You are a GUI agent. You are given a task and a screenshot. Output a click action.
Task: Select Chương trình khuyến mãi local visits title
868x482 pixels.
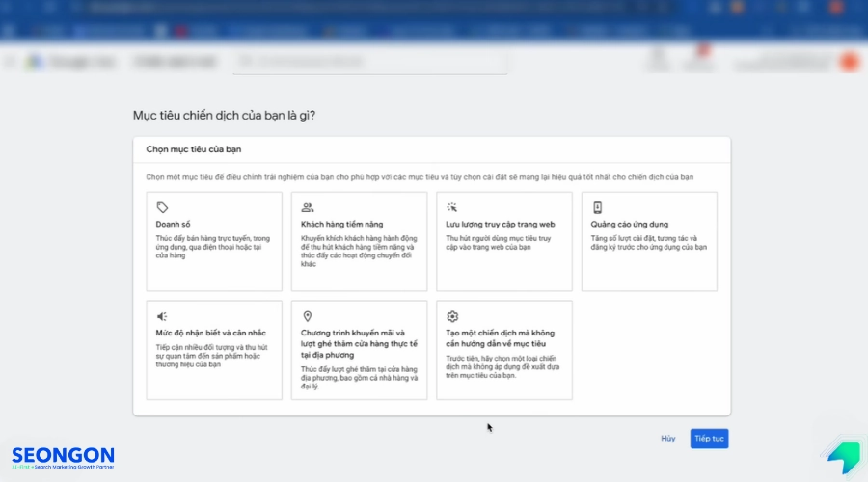359,343
